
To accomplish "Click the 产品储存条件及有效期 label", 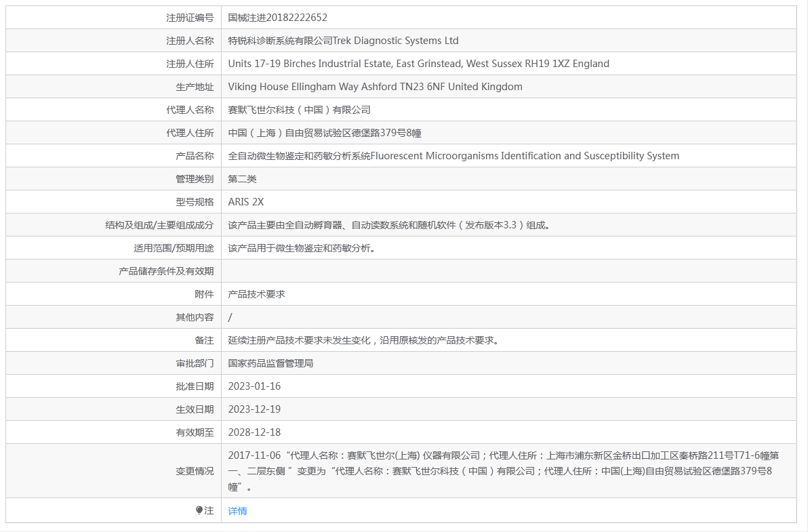I will [x=166, y=271].
